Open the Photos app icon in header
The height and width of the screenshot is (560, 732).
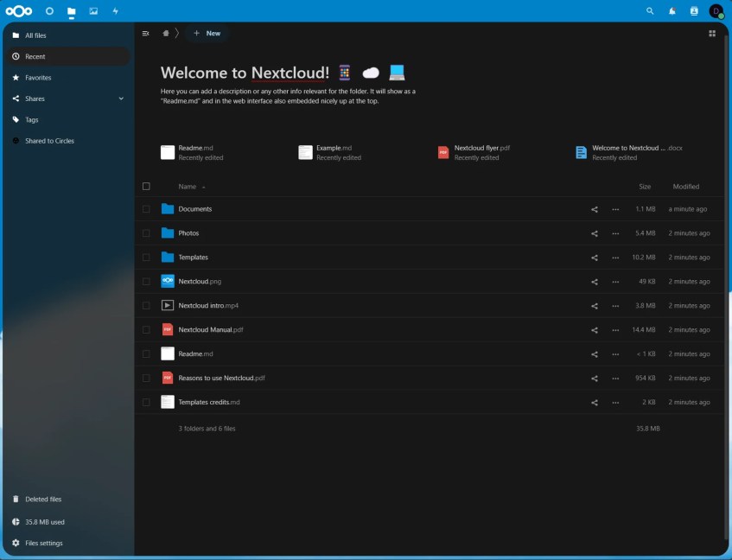point(93,10)
